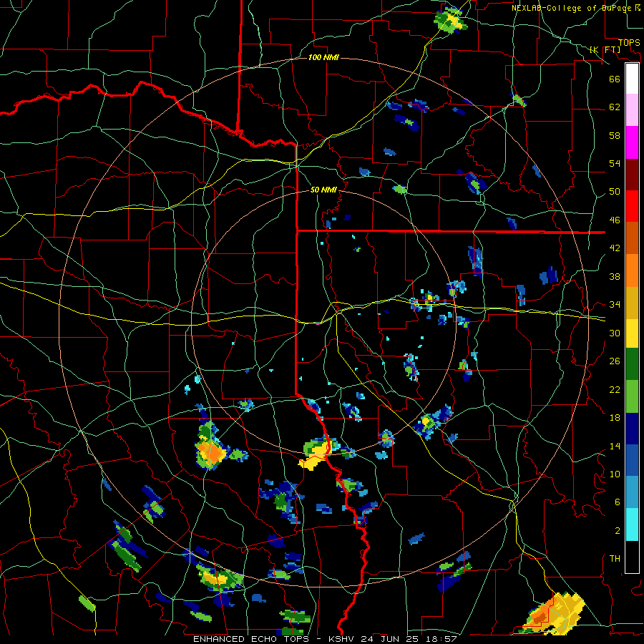Click the medium blue legend swatch
Screen dimensions: 644x644
click(x=632, y=461)
